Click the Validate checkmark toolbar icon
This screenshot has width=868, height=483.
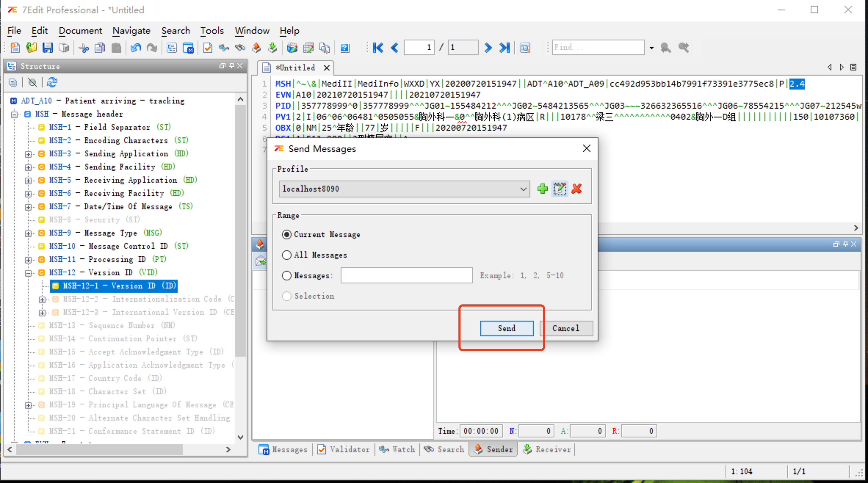pyautogui.click(x=207, y=48)
